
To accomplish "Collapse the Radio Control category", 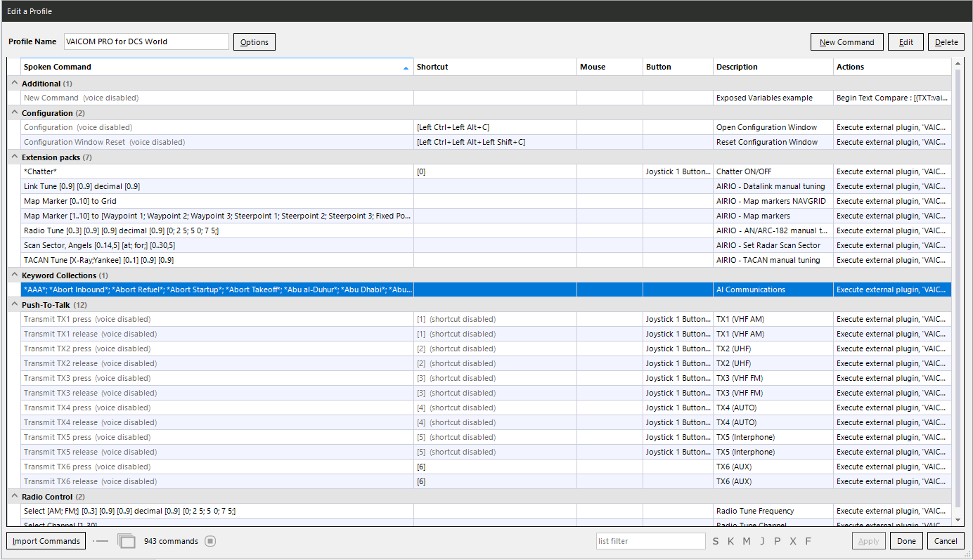I will pyautogui.click(x=14, y=497).
